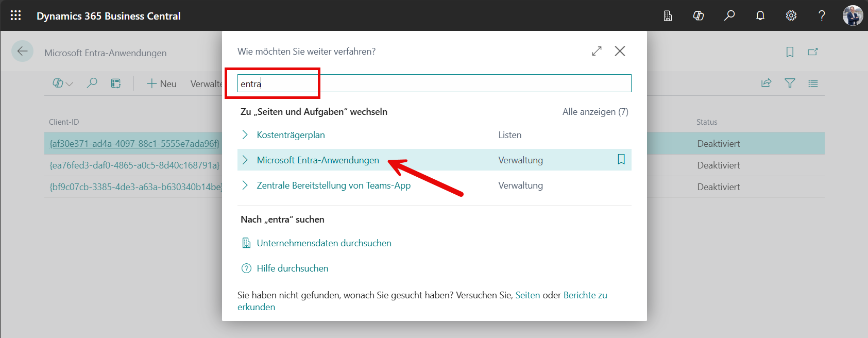Create a new entry with Neu

pos(162,84)
